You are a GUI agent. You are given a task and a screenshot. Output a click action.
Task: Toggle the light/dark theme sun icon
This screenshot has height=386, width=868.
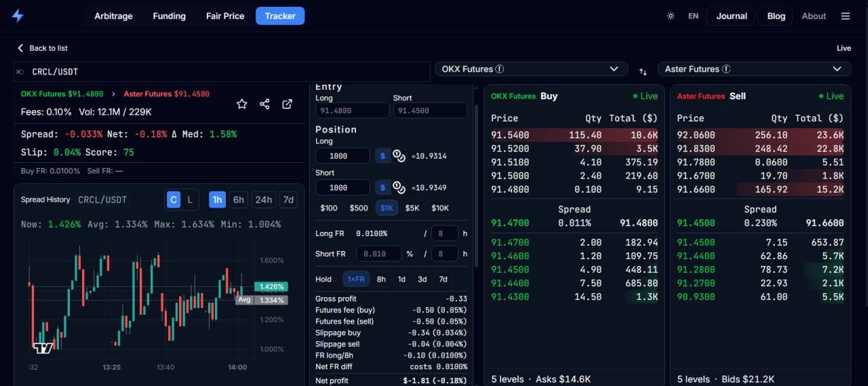671,16
